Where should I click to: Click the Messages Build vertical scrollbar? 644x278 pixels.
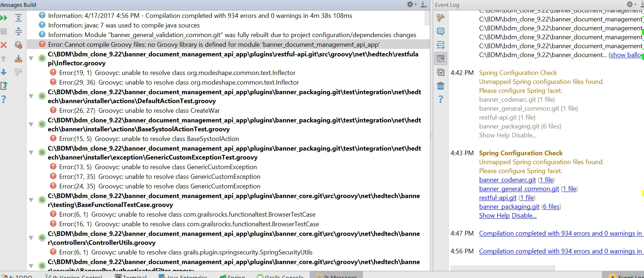[x=427, y=18]
